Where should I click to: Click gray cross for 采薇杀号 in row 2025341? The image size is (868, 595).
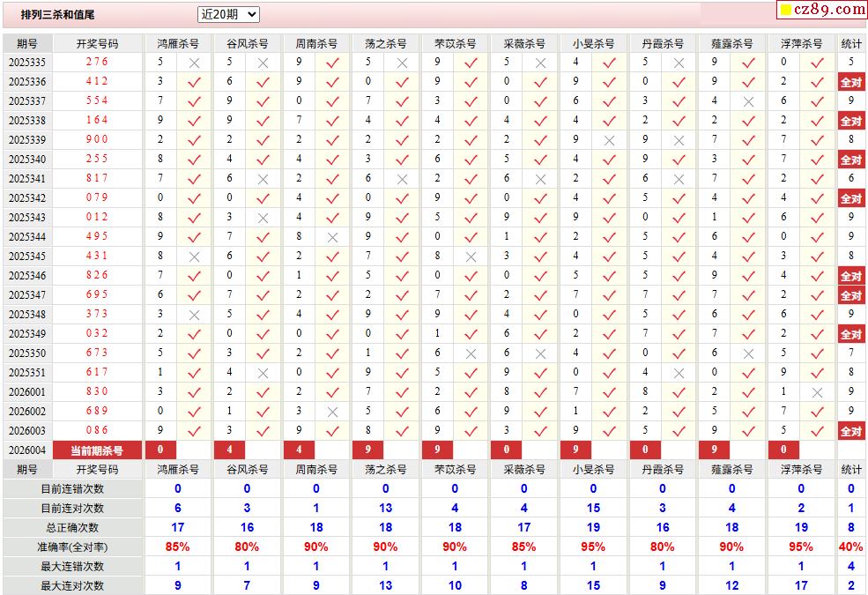coord(540,179)
